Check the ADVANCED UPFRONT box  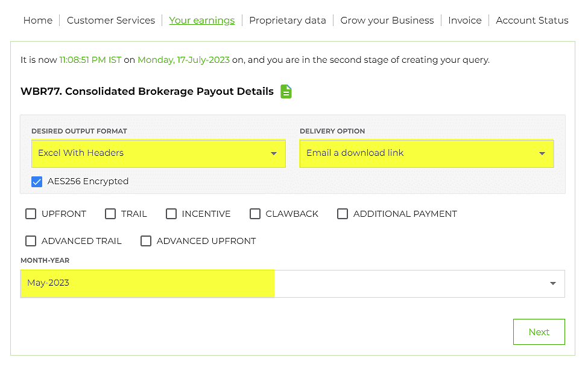(x=146, y=241)
